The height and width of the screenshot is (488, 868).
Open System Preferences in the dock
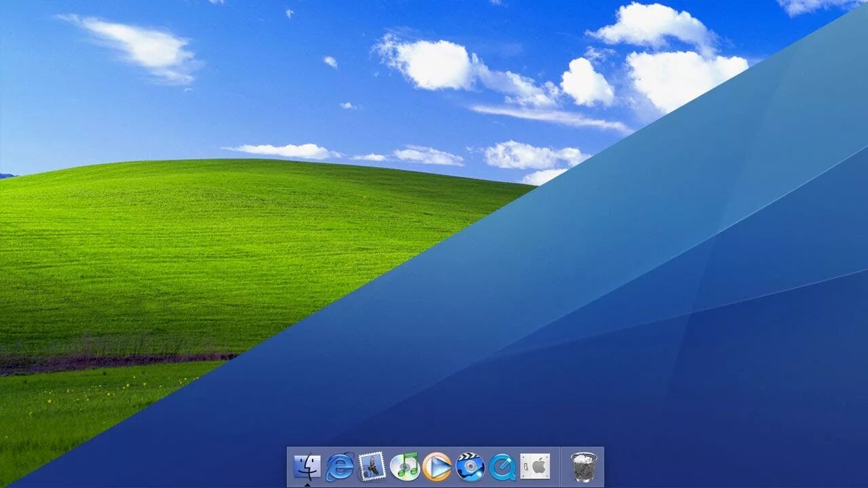tap(535, 466)
